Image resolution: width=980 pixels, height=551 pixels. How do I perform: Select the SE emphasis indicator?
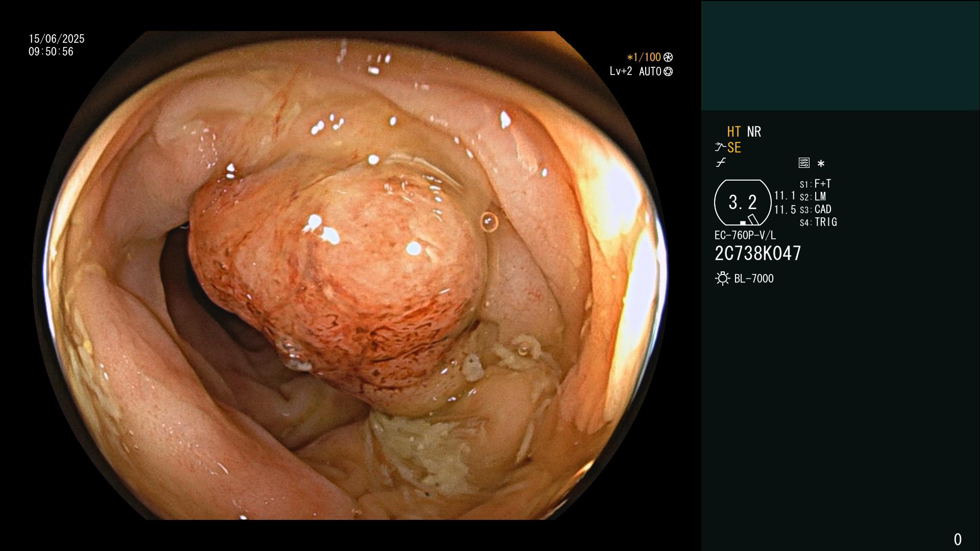(x=734, y=147)
